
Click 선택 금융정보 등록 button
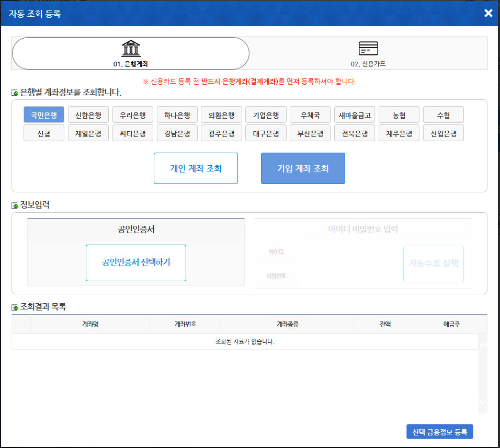[440, 432]
